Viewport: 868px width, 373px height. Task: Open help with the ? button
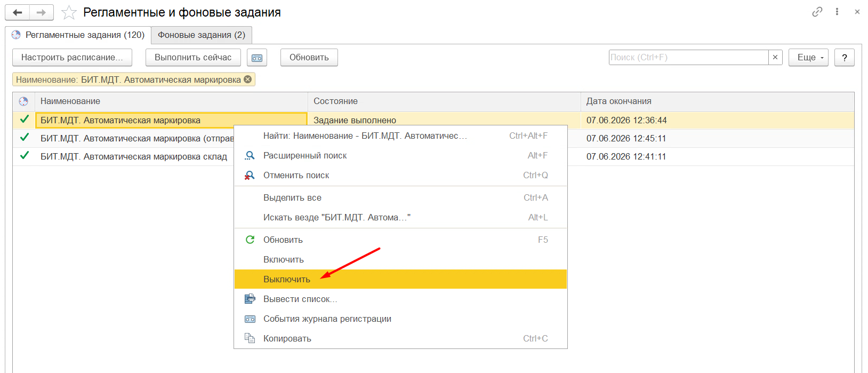(x=845, y=58)
